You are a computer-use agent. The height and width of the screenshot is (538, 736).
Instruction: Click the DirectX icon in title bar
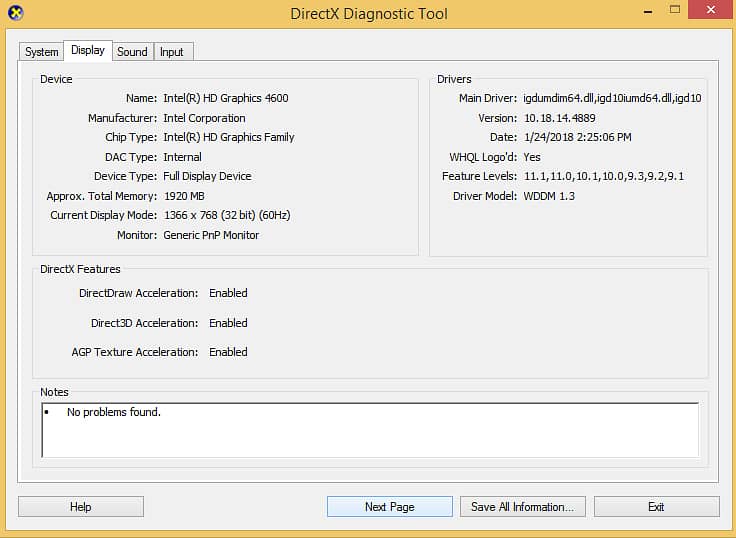[16, 13]
